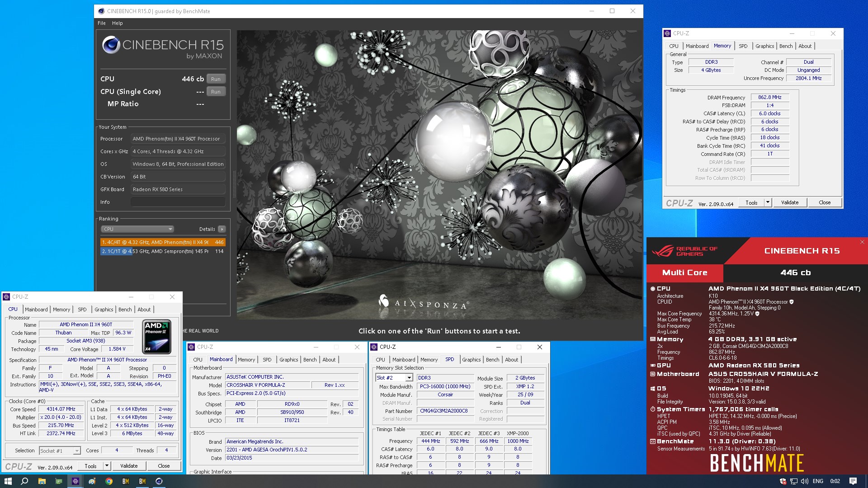Open the Socket #1 selection dropdown
The image size is (868, 488).
60,450
